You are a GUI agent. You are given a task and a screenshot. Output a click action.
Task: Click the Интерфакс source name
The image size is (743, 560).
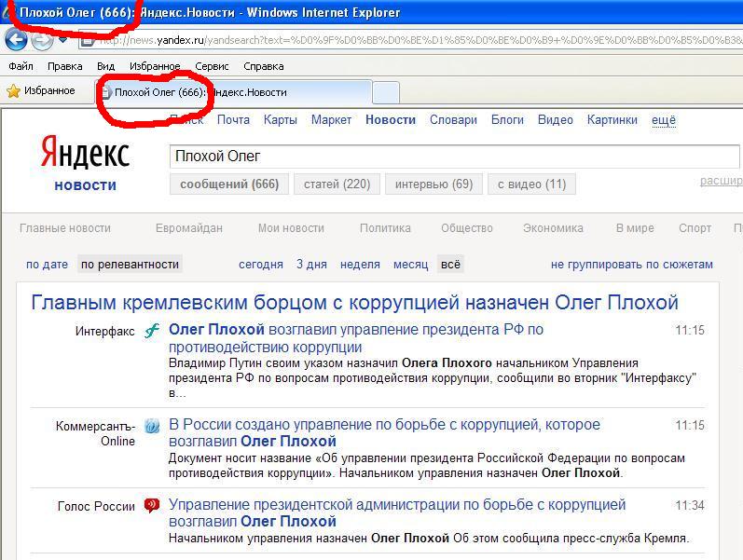(104, 331)
